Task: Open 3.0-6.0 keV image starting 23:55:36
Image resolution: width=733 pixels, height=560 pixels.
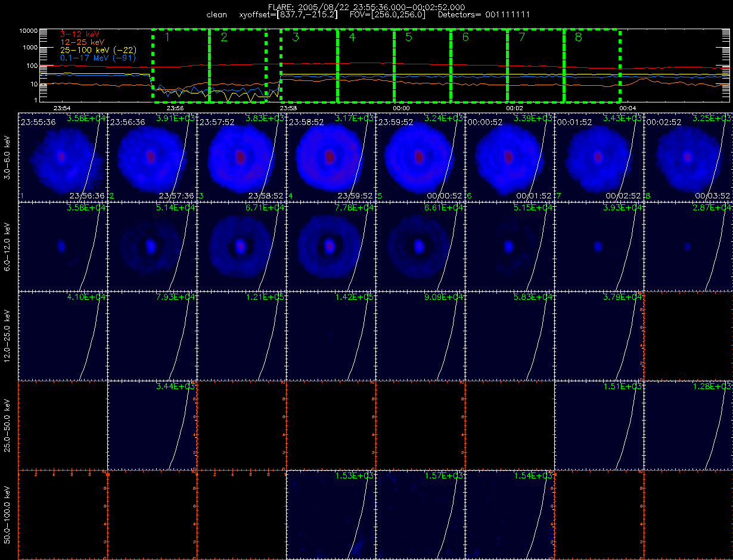Action: pyautogui.click(x=63, y=157)
